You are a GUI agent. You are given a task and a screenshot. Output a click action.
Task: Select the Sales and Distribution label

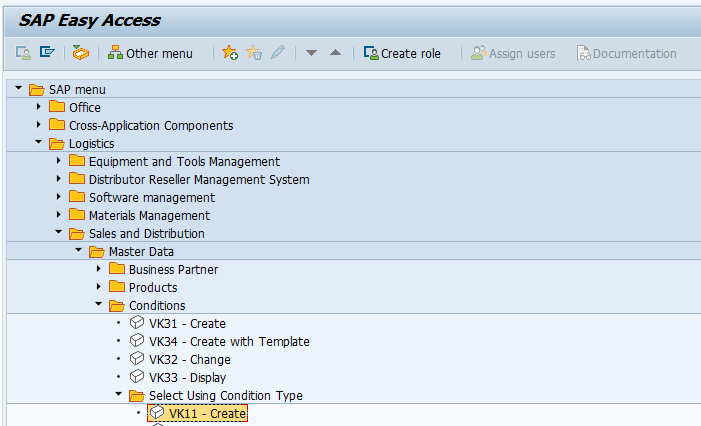click(x=147, y=234)
